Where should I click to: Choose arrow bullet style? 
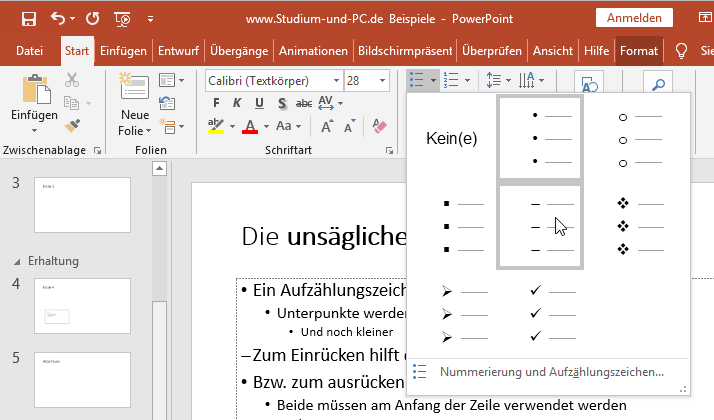452,314
